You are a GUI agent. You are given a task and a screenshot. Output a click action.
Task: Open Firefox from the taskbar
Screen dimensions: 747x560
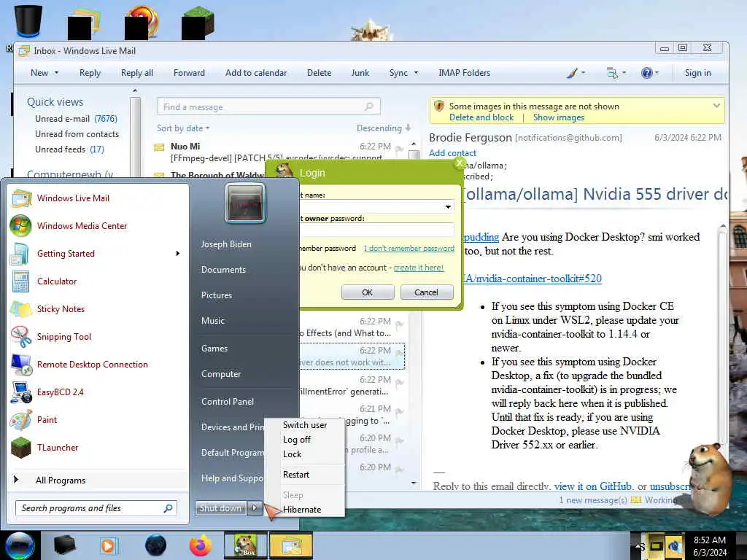[201, 545]
